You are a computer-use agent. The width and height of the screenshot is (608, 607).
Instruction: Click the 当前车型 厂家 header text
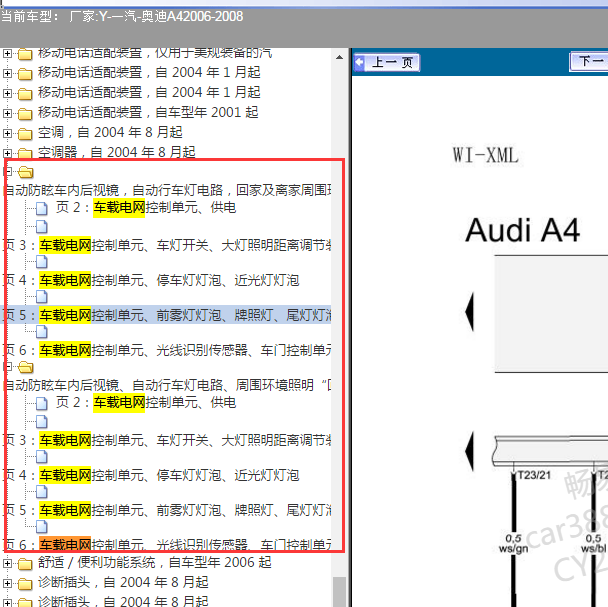(122, 17)
